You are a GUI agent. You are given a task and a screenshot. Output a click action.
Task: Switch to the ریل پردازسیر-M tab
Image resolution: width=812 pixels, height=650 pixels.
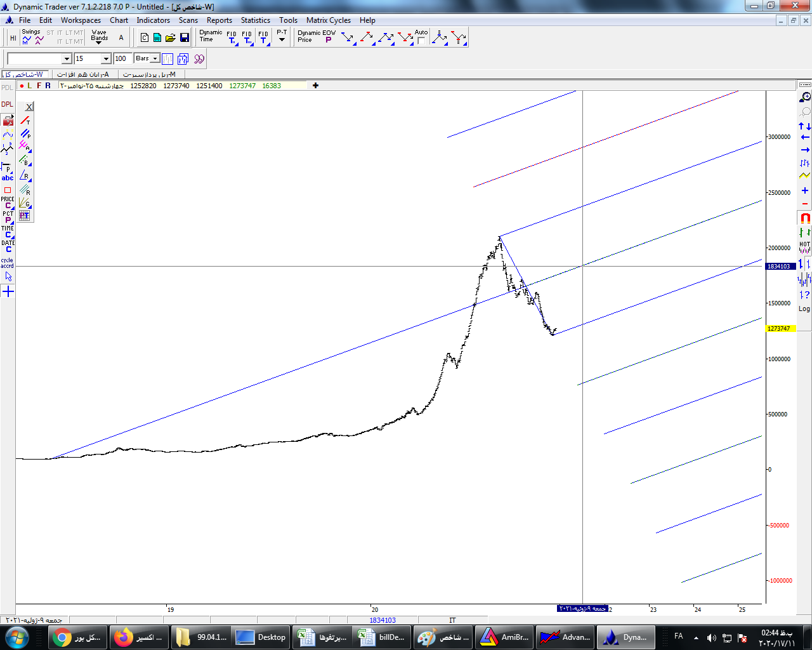150,74
